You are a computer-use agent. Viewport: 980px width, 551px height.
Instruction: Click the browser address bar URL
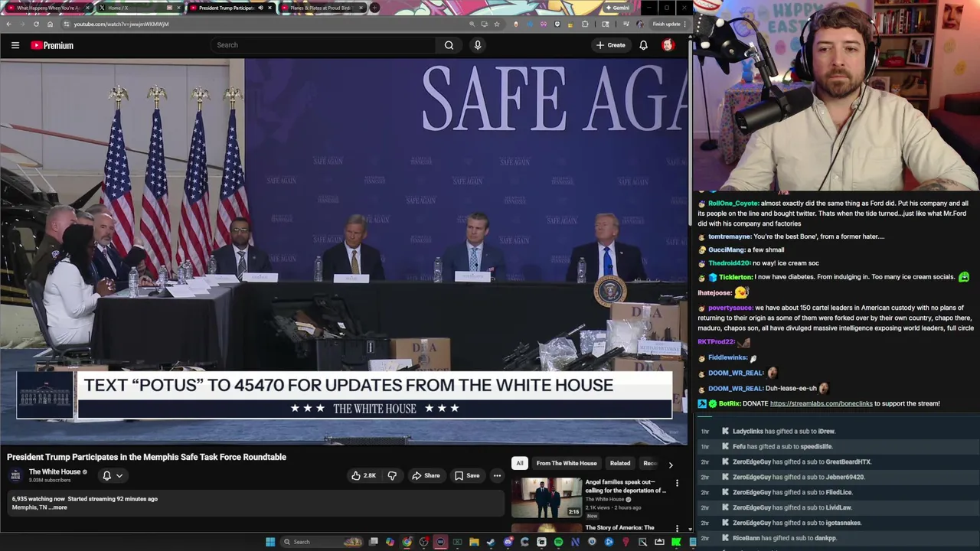[x=121, y=24]
